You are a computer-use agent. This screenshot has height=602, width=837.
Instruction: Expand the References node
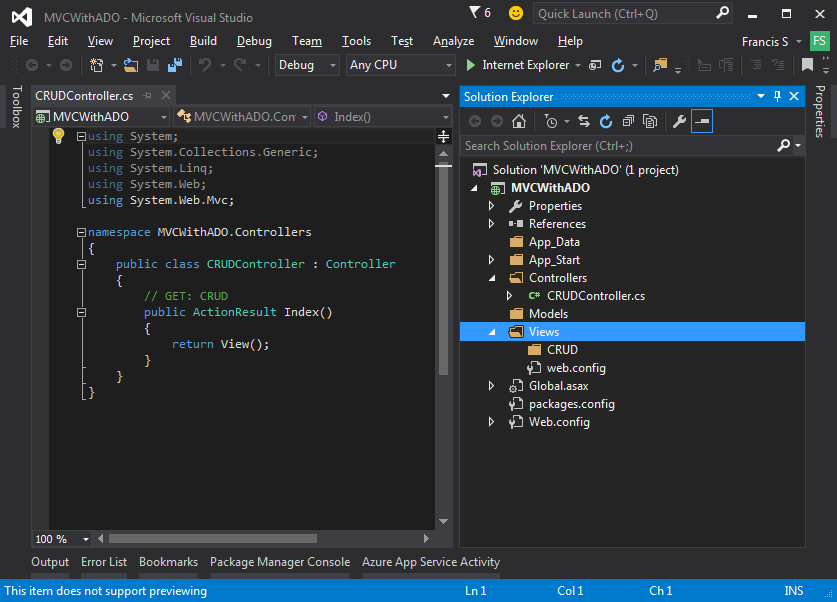coord(491,224)
